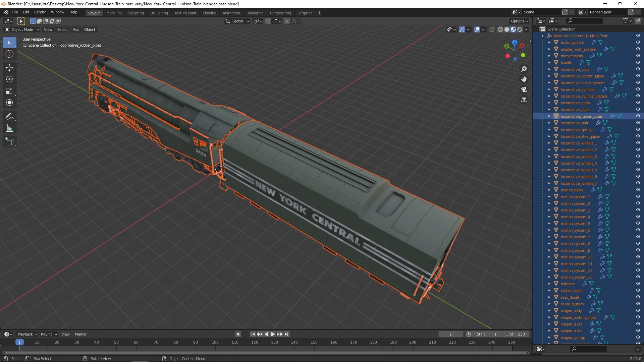Hide locomotive_body object visibility
This screenshot has width=644, height=362.
pos(638,69)
